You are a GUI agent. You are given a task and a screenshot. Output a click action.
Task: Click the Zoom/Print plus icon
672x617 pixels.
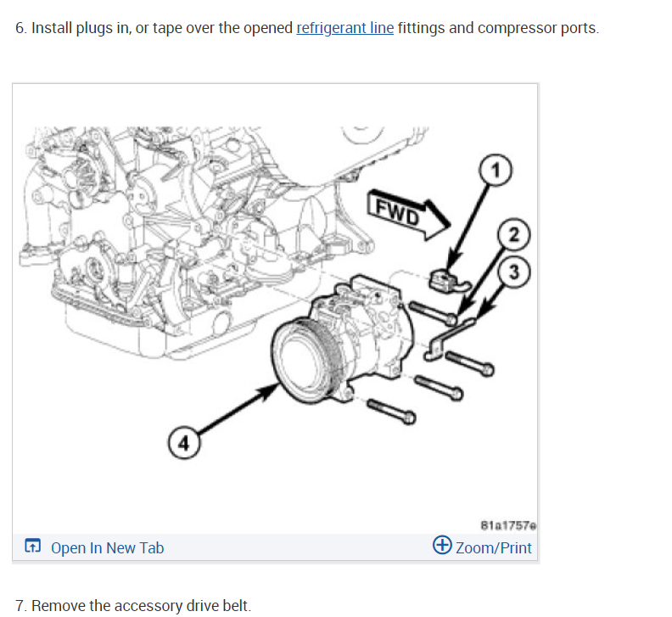coord(442,545)
